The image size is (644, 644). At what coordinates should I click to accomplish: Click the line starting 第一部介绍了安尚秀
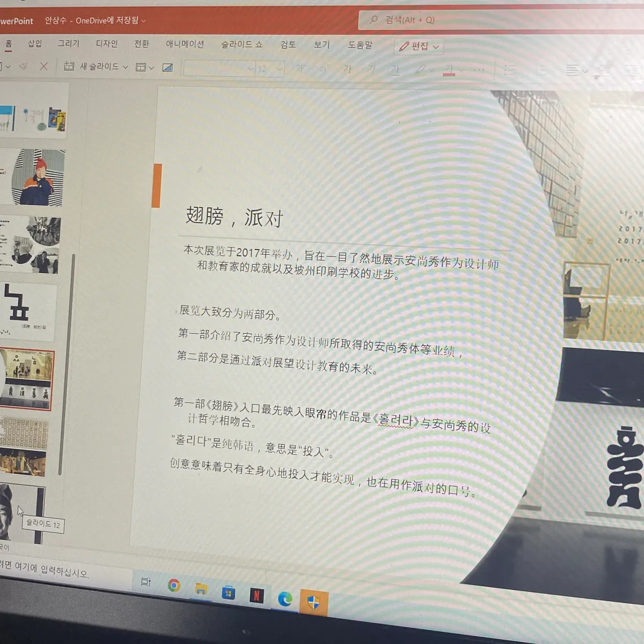[320, 342]
